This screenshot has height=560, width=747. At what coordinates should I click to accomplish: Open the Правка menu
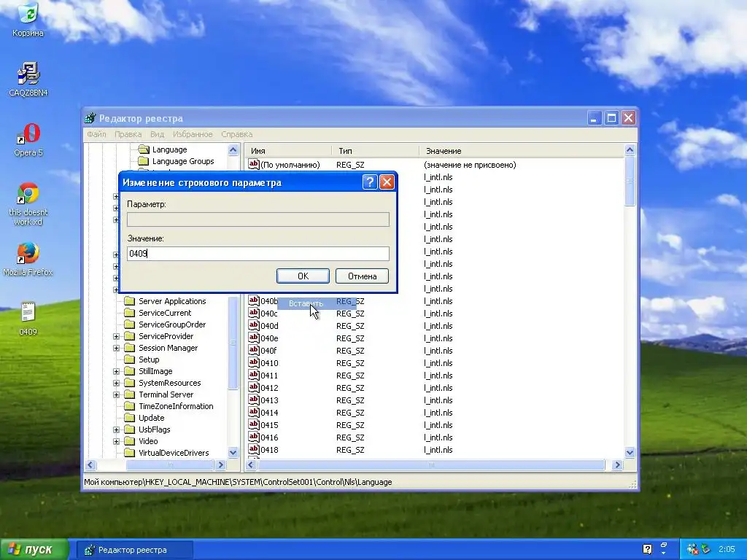click(x=128, y=134)
